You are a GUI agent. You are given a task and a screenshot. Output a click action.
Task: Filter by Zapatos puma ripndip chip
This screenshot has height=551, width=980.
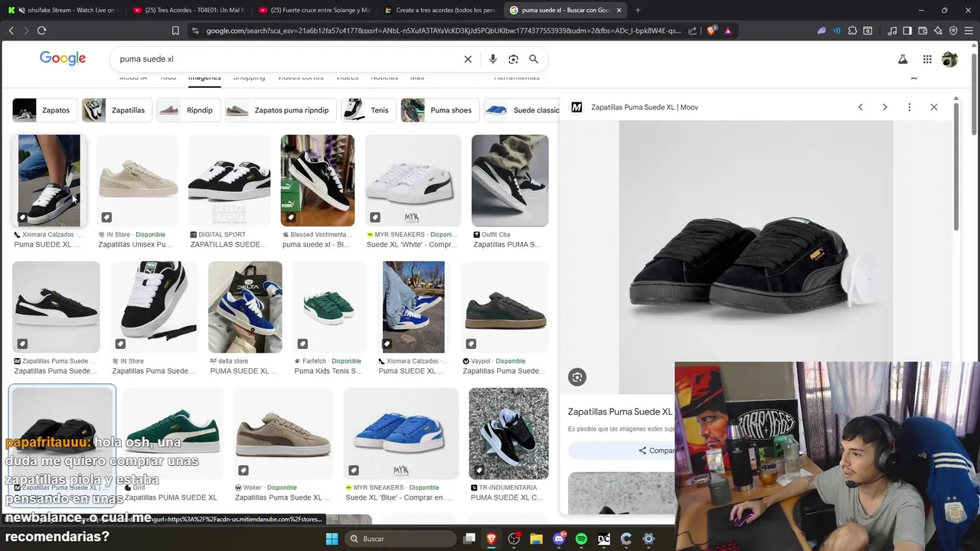[279, 110]
